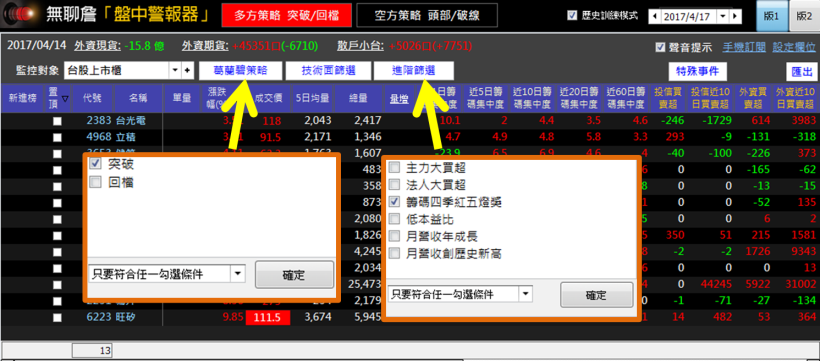Viewport: 820px width, 361px height.
Task: Go to next date using right arrow
Action: [735, 16]
